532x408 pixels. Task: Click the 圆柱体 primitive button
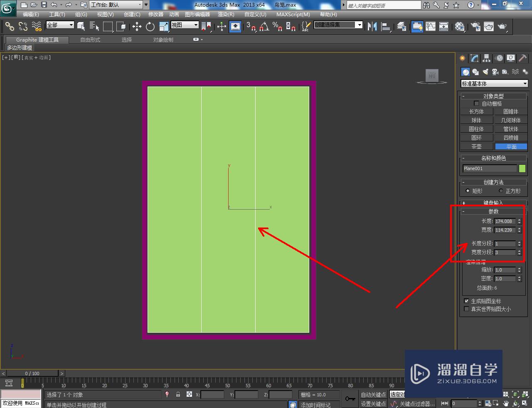pyautogui.click(x=476, y=129)
